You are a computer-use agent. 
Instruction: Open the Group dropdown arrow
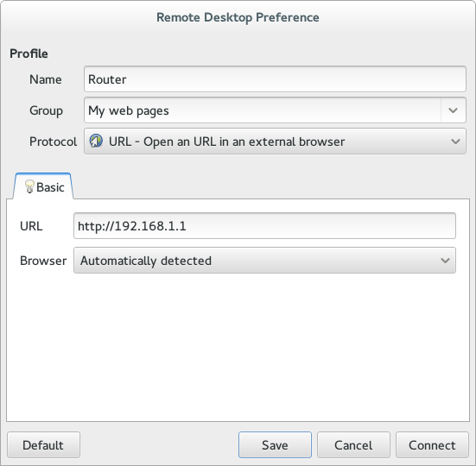pos(453,110)
